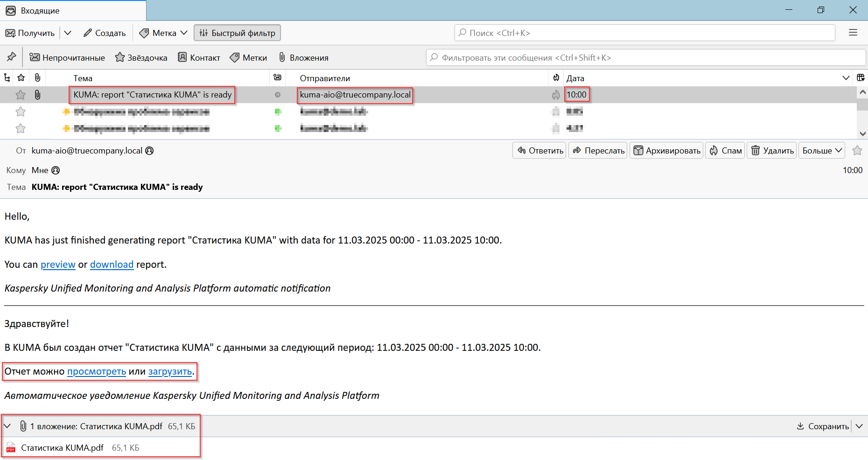
Task: Sort by starred column header
Action: tap(21, 78)
